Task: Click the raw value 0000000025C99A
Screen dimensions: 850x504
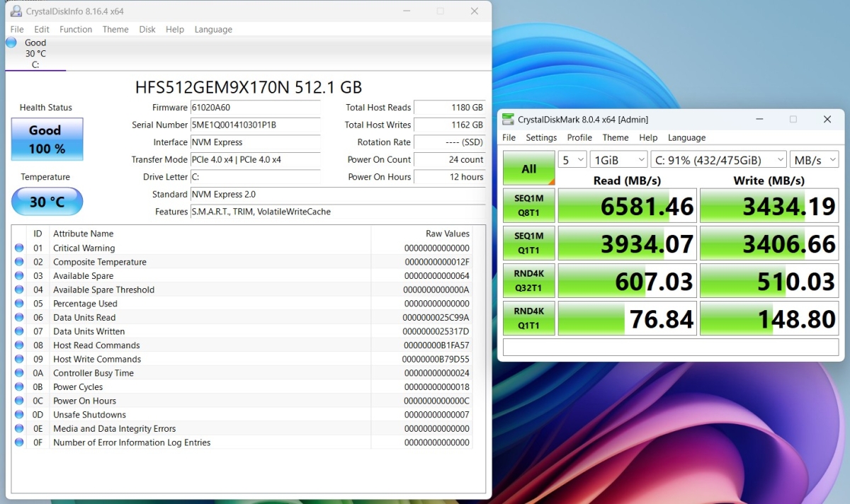Action: pos(436,318)
